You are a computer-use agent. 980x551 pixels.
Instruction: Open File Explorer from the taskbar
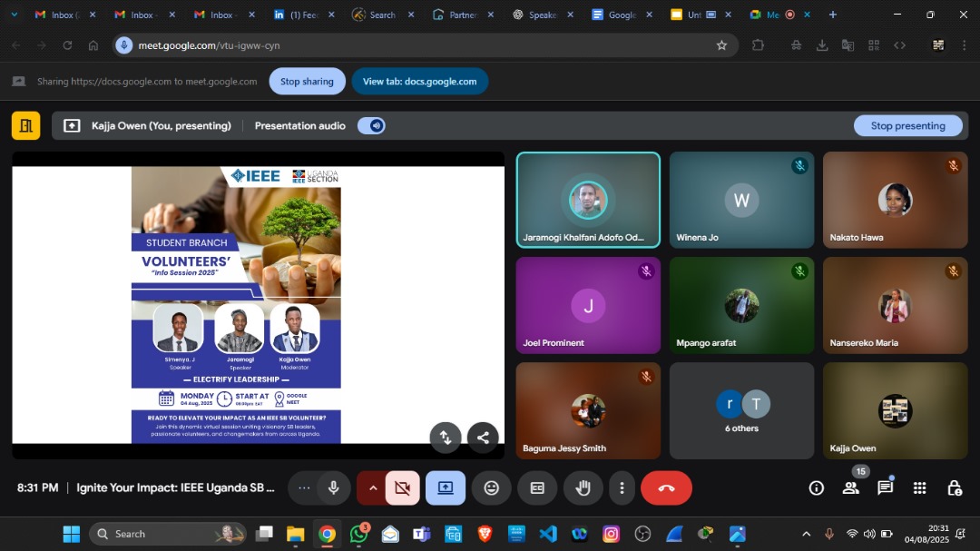pos(295,534)
